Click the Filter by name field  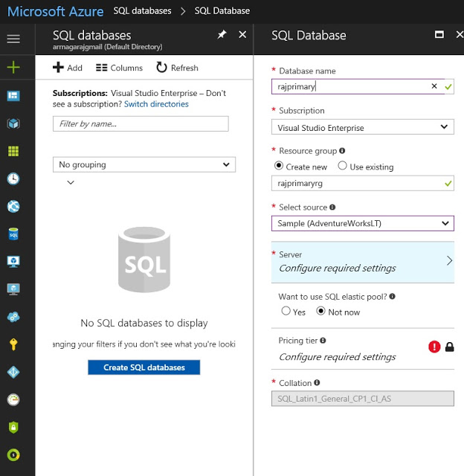[x=141, y=123]
